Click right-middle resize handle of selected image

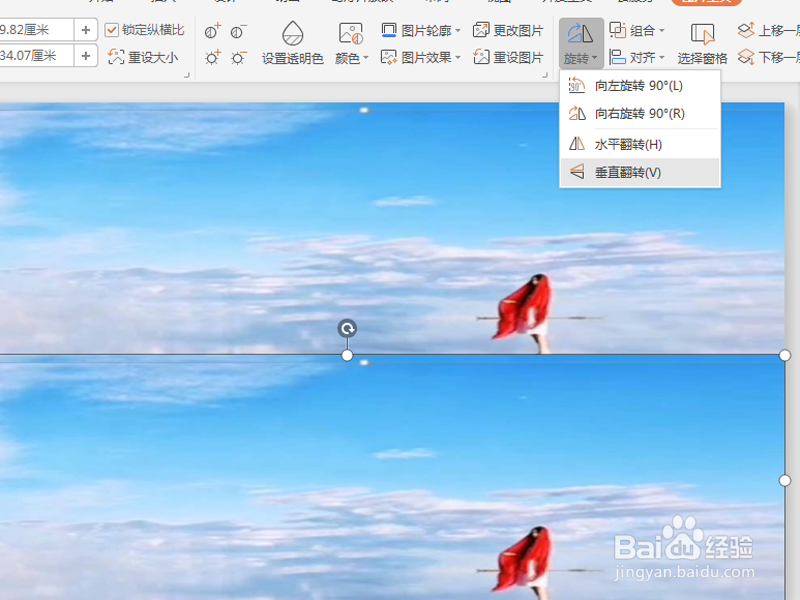pyautogui.click(x=785, y=481)
